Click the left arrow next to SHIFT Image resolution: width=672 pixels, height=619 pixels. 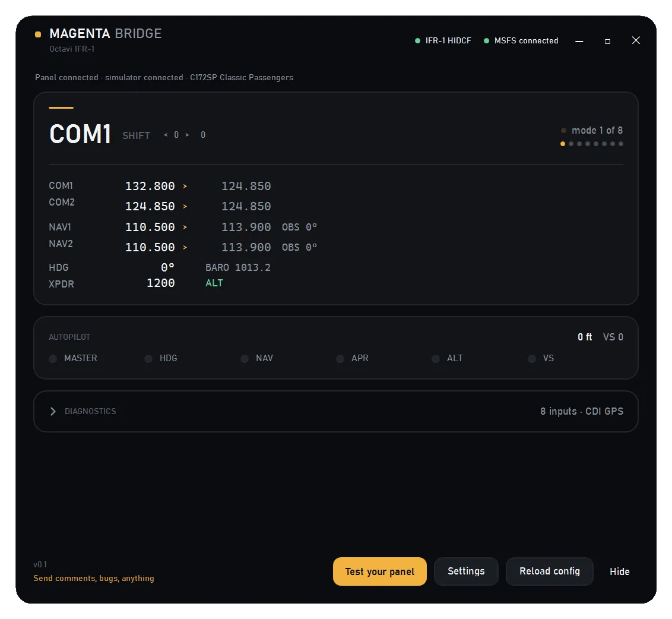tap(166, 135)
